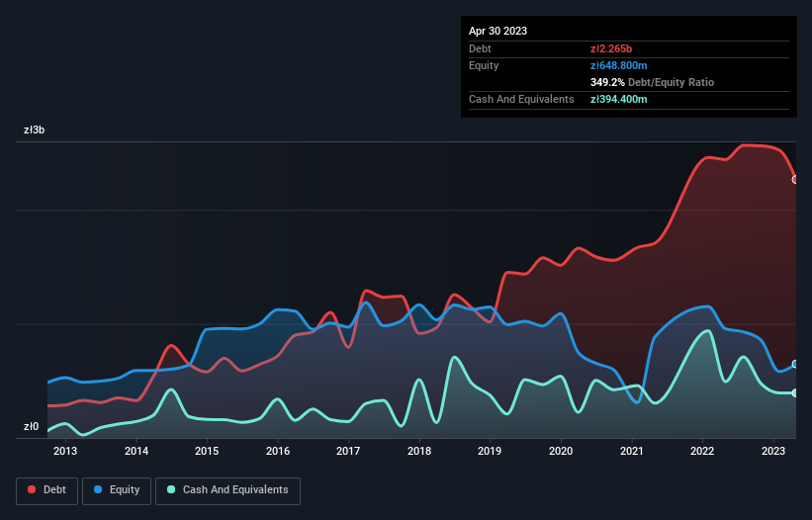The image size is (812, 520).
Task: Select the 2018 x-axis label
Action: [x=419, y=451]
